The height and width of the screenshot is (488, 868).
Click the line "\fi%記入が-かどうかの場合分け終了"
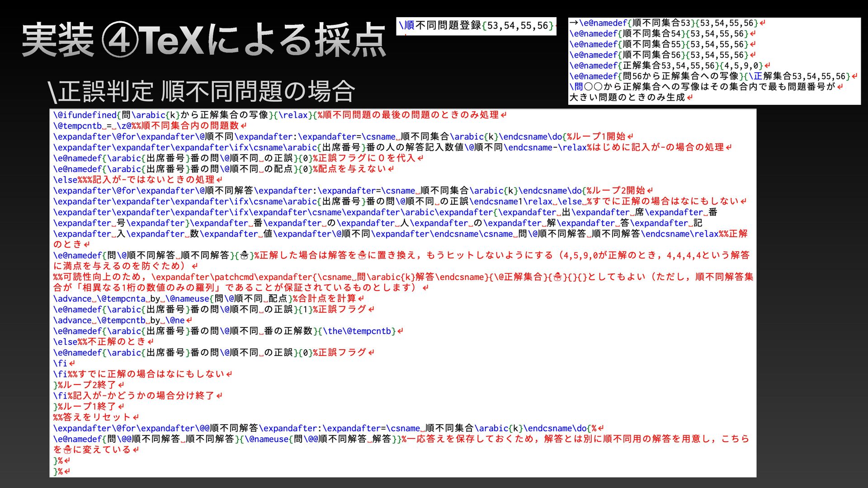pyautogui.click(x=138, y=396)
